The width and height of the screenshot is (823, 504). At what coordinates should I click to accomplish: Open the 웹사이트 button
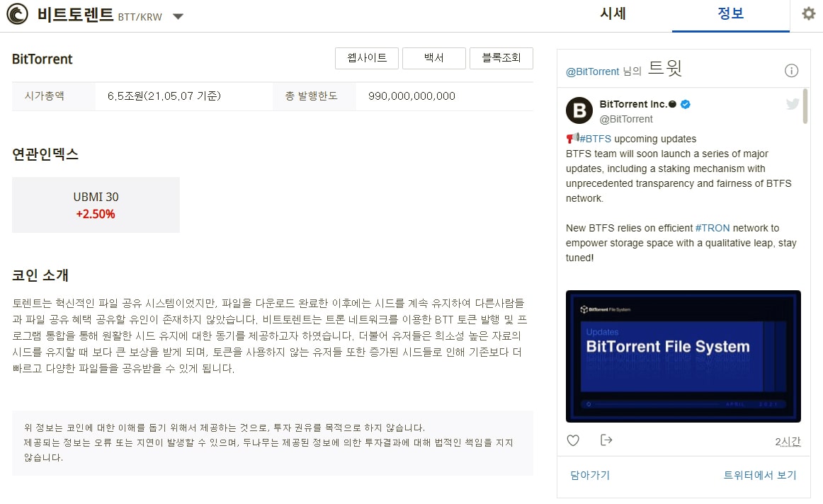[367, 58]
